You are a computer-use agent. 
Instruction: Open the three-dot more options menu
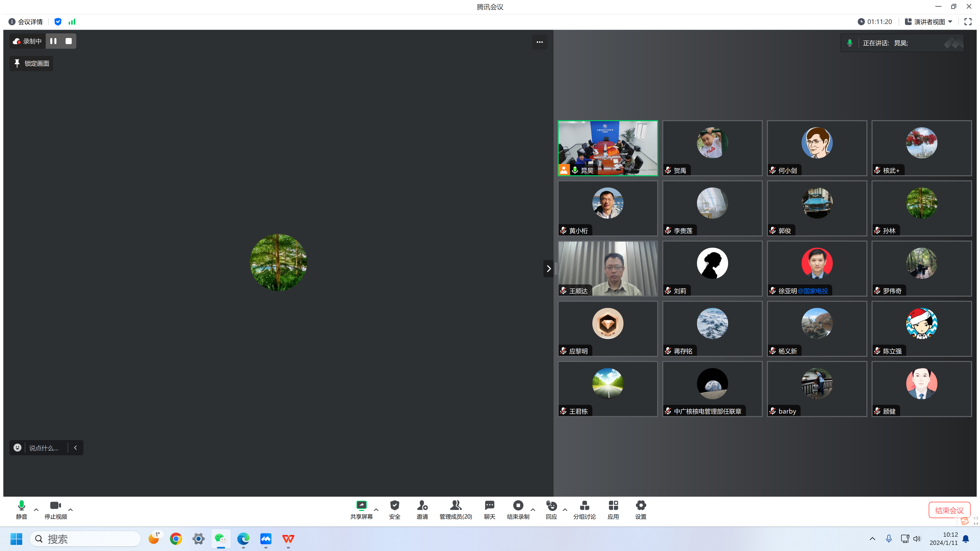pyautogui.click(x=540, y=42)
